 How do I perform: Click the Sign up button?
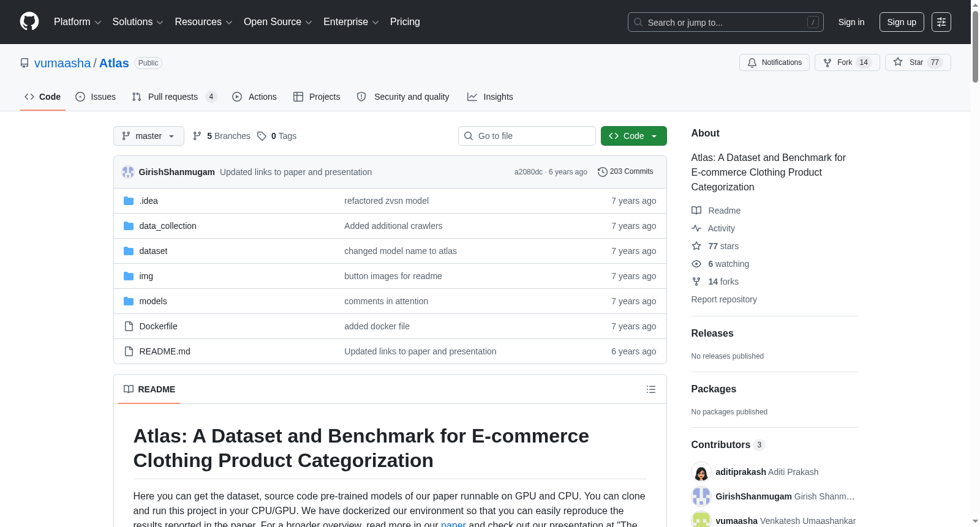(x=902, y=22)
